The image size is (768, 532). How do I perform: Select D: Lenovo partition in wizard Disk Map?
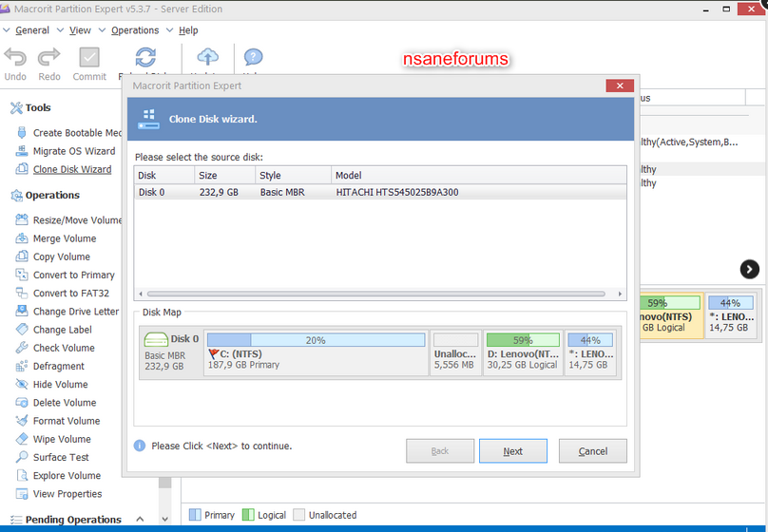pos(523,352)
